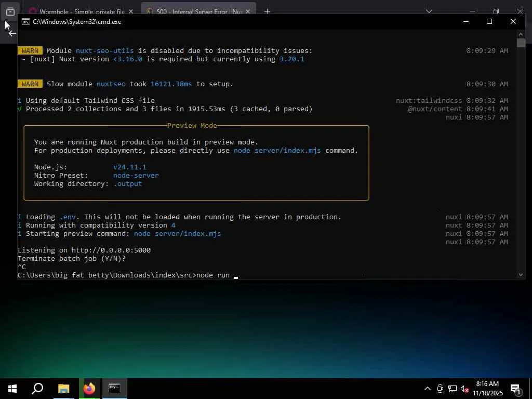Click the cmd scrollbar up arrow
This screenshot has height=399, width=532.
521,34
